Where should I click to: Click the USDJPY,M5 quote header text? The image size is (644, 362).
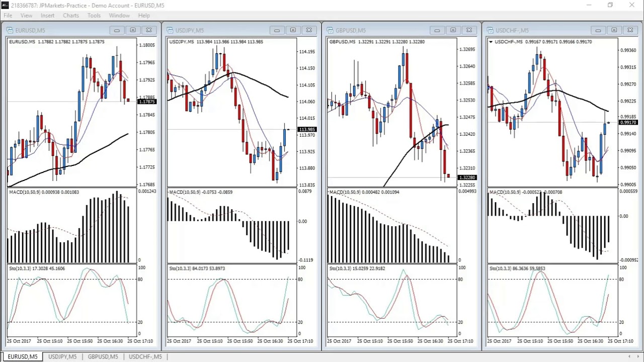[216, 42]
